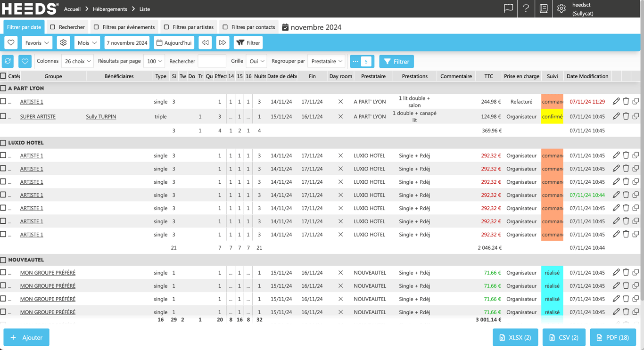This screenshot has width=644, height=350.
Task: Open the 7 novembre 2024 date field
Action: (127, 43)
